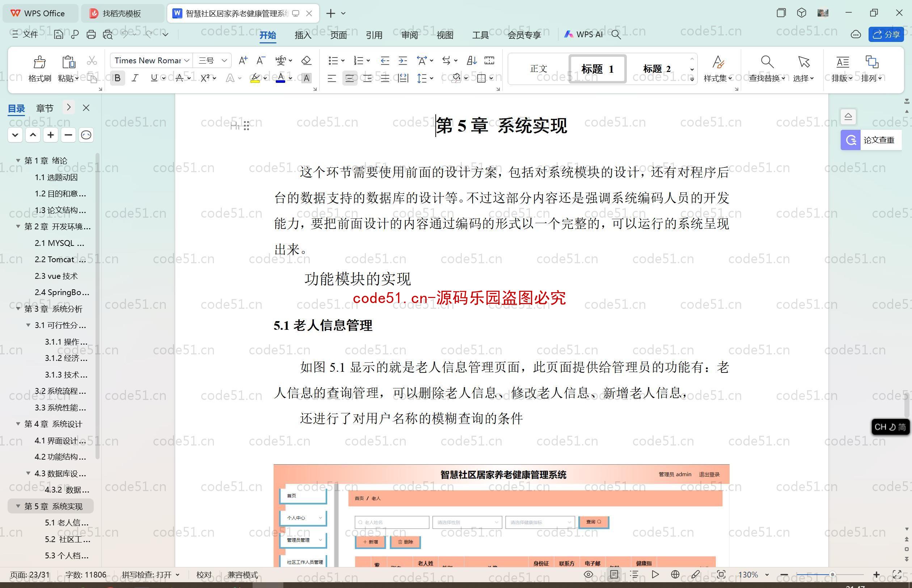Select the 插入 ribbon tab

303,36
